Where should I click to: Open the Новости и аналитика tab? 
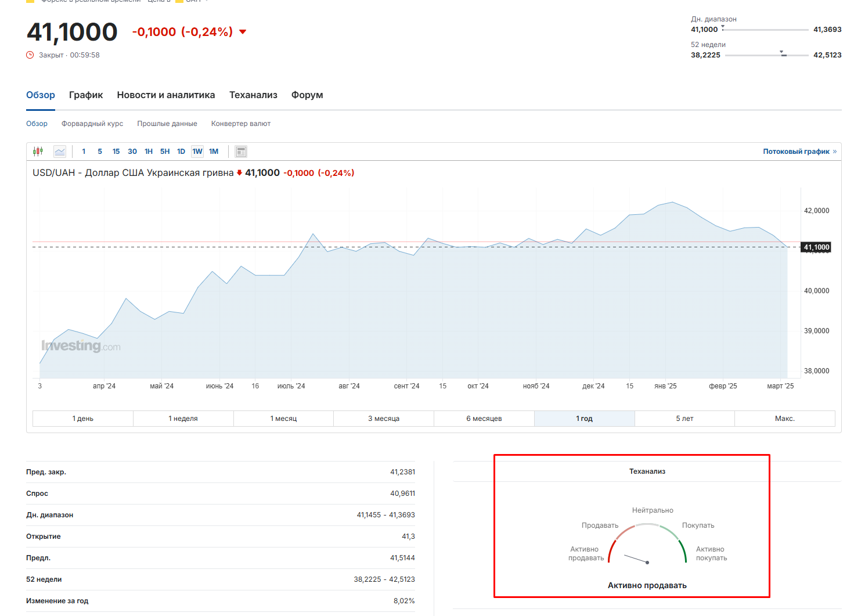coord(166,95)
